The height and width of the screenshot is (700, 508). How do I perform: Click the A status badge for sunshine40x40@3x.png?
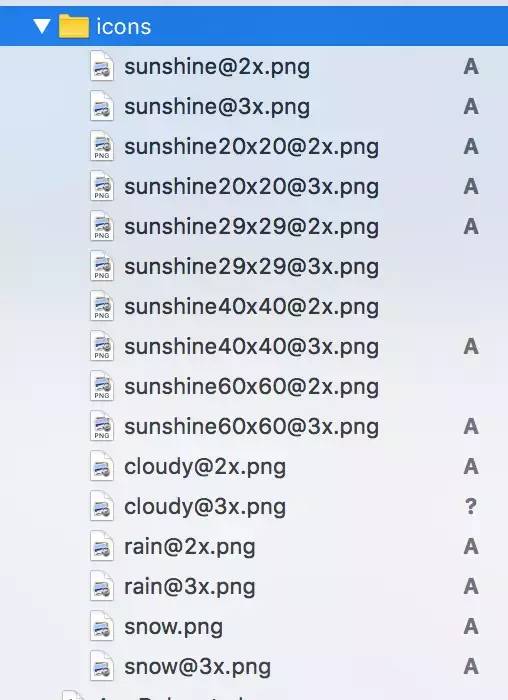click(471, 347)
